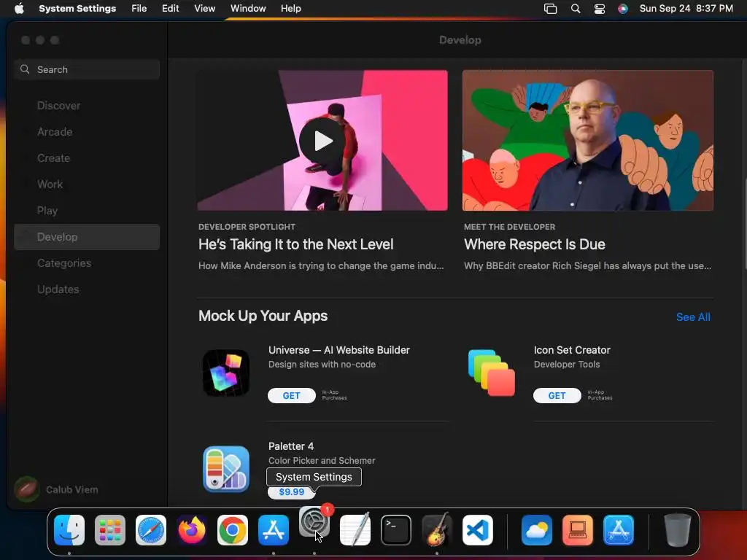Launch Firefox from the Dock
The height and width of the screenshot is (560, 747).
coord(192,530)
